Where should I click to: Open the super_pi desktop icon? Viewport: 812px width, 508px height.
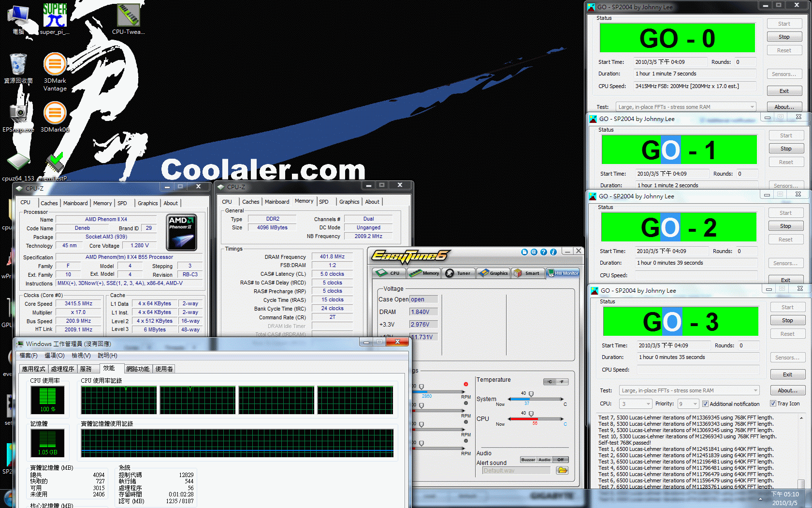[x=55, y=18]
